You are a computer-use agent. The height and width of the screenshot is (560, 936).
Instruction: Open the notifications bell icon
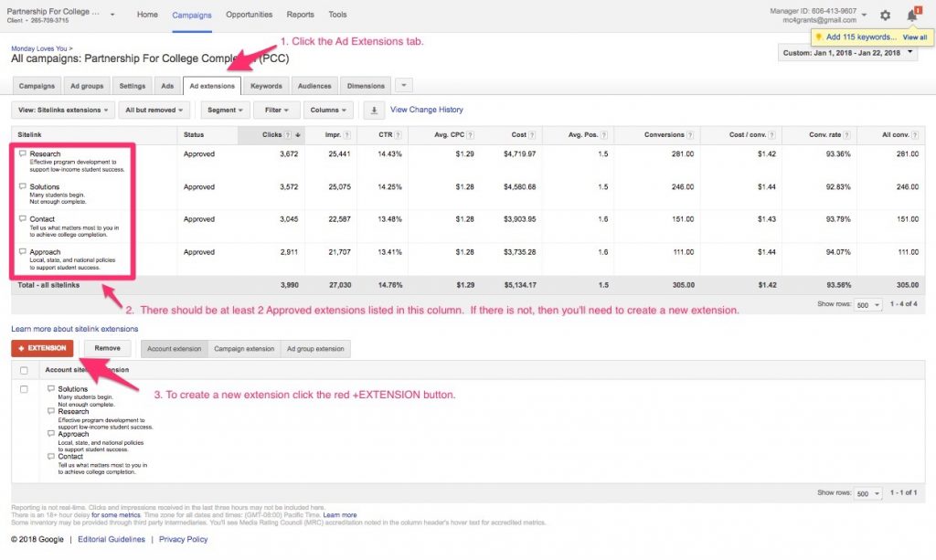pyautogui.click(x=912, y=16)
